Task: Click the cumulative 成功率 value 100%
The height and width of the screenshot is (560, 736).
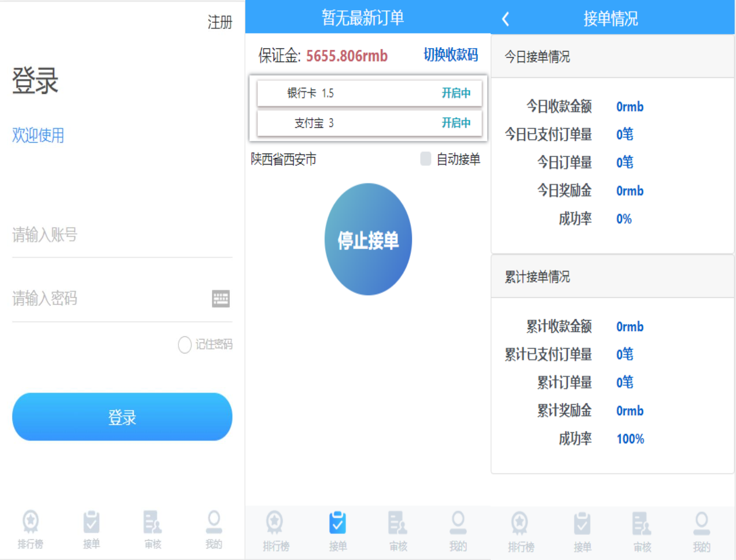Action: click(x=630, y=439)
